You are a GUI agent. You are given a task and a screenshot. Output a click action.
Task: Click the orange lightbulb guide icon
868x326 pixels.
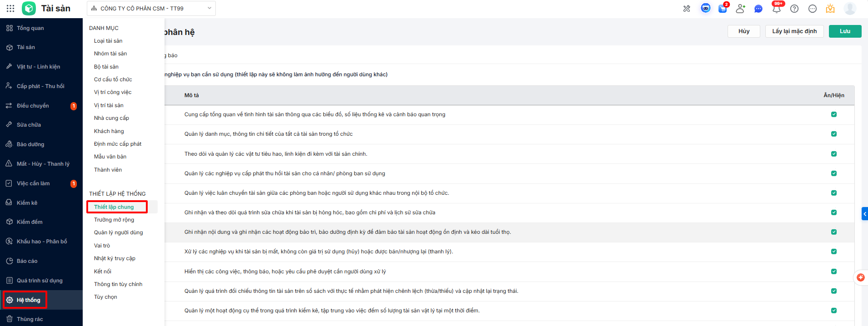coord(830,9)
